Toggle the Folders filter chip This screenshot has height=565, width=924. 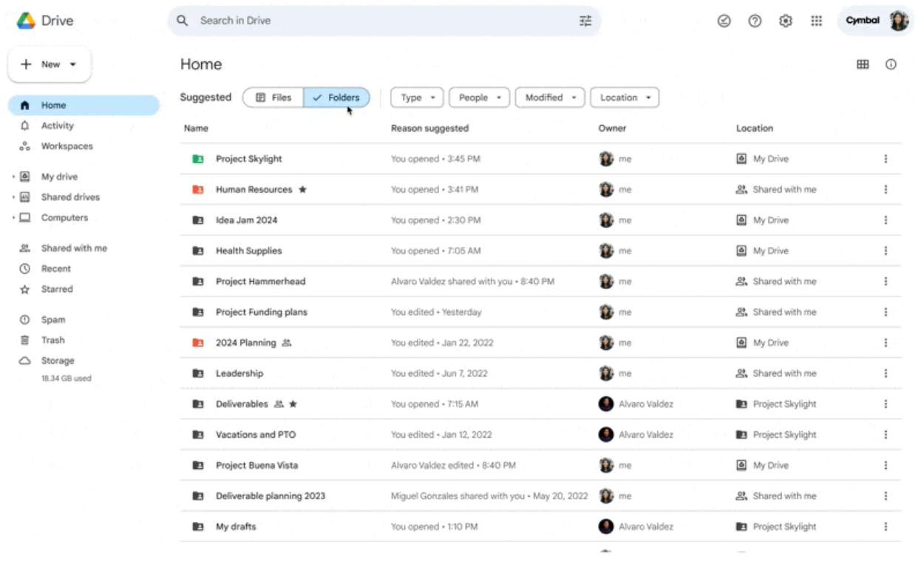coord(336,97)
